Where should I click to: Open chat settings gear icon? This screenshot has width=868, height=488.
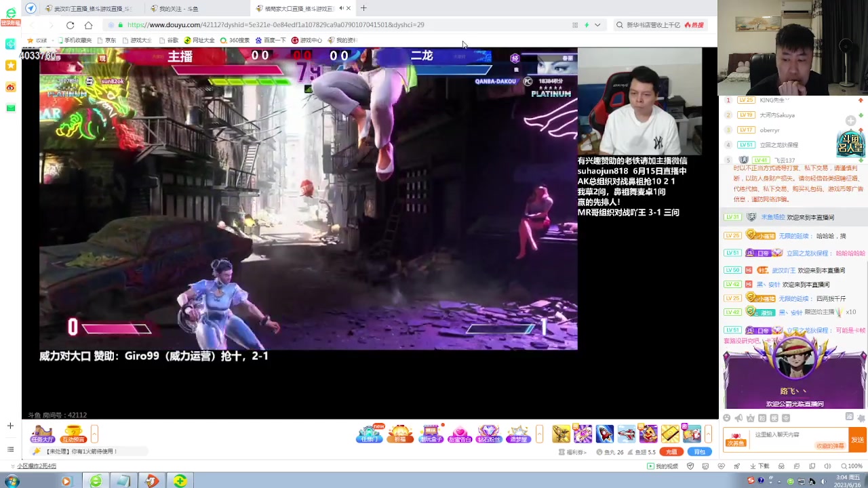[x=861, y=418]
